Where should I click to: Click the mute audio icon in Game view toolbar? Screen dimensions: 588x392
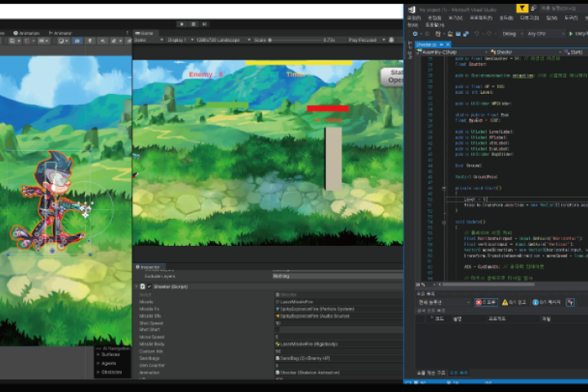391,40
